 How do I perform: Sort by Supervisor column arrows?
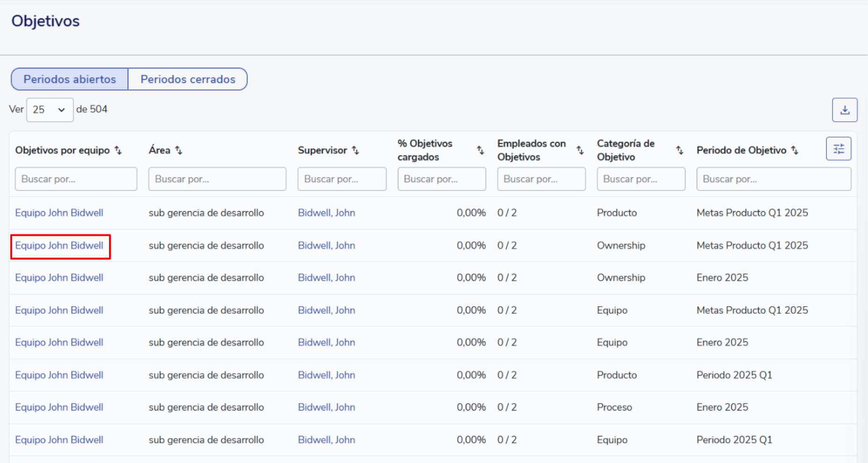[x=356, y=150]
